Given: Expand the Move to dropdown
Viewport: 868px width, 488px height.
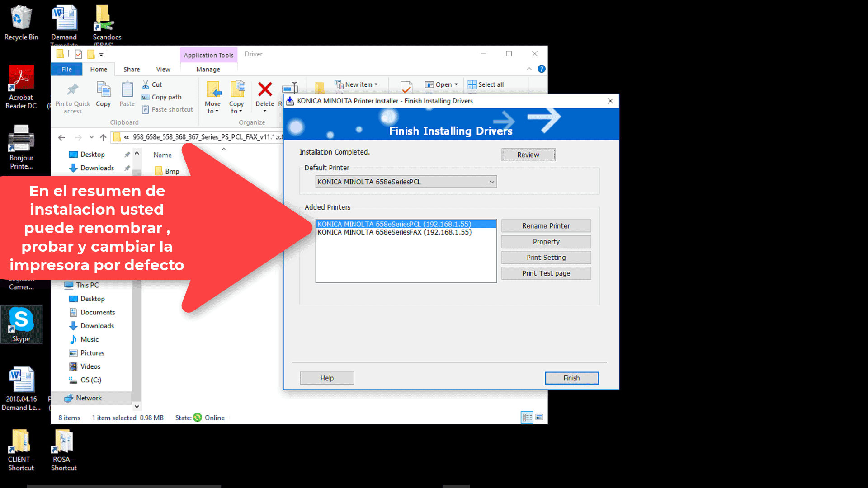Looking at the screenshot, I should tap(212, 108).
